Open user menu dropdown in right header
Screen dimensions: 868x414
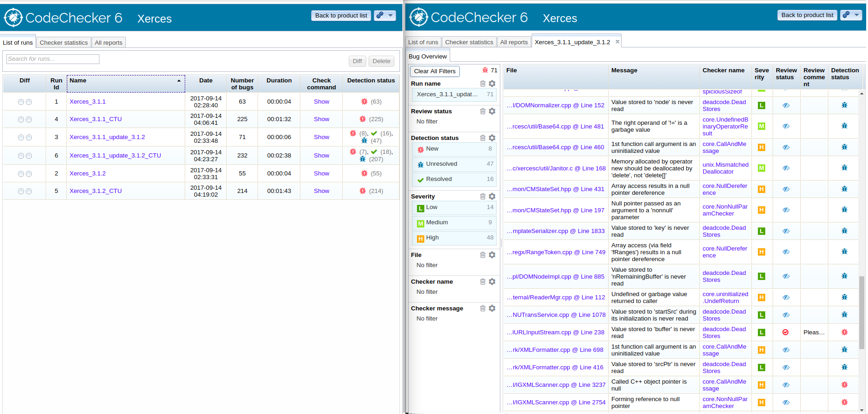(851, 15)
